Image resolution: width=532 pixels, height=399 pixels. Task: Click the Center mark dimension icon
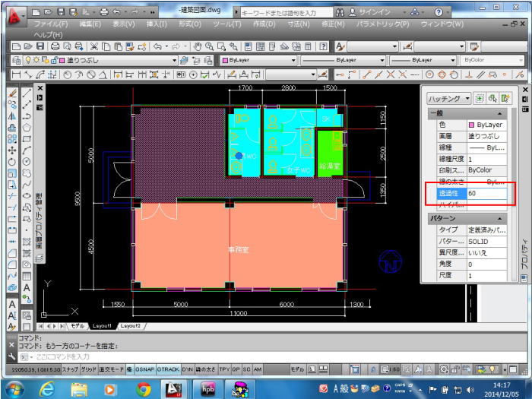tap(193, 74)
